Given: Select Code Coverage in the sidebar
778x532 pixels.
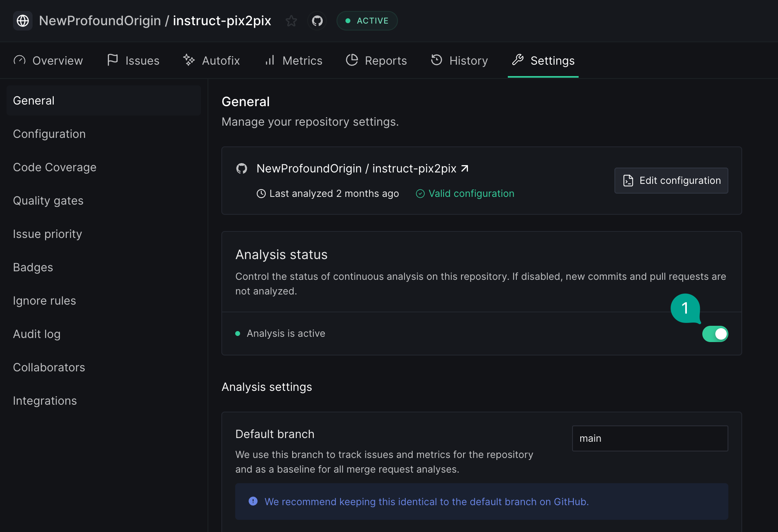Looking at the screenshot, I should 55,167.
